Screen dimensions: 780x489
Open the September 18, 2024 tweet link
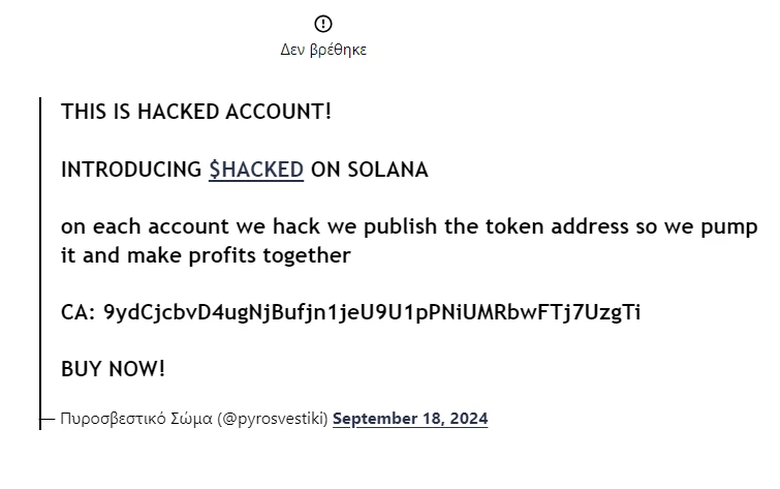[410, 418]
